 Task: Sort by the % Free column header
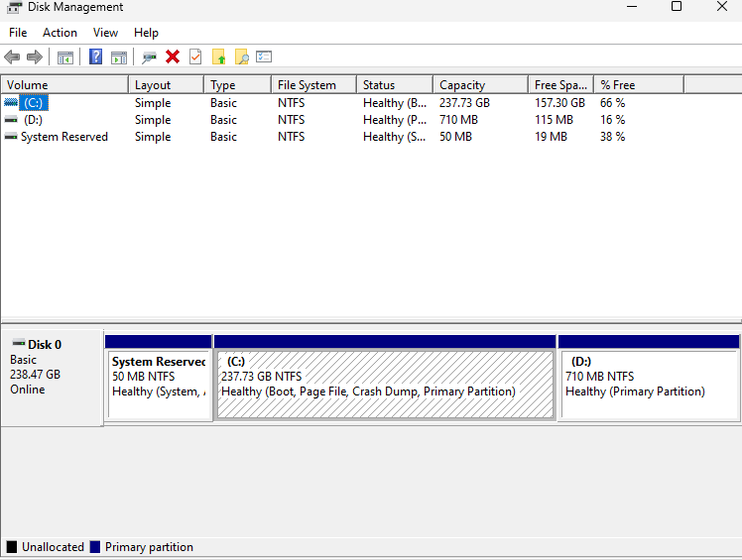pyautogui.click(x=639, y=85)
